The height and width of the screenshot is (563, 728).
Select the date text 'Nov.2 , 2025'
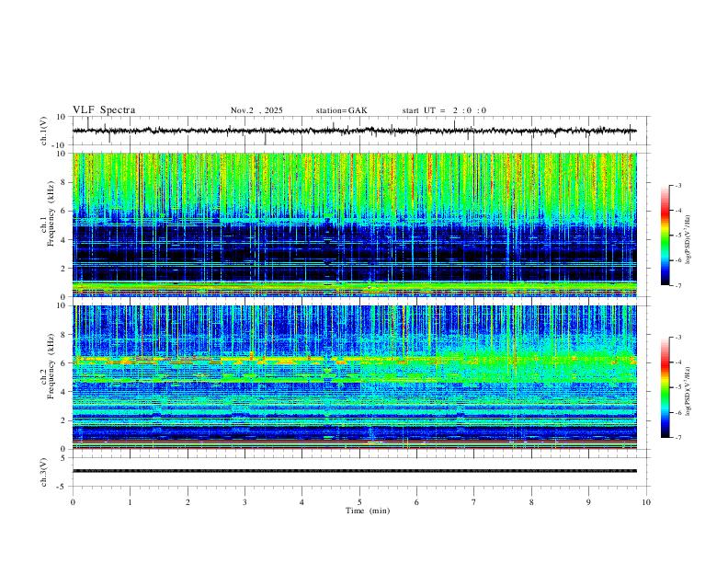[x=256, y=110]
